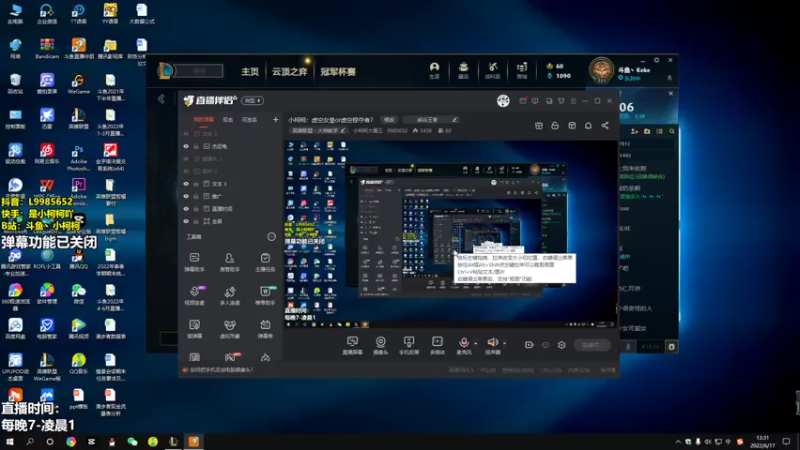Add a 摄像头 camera source
The image size is (800, 450).
[381, 345]
